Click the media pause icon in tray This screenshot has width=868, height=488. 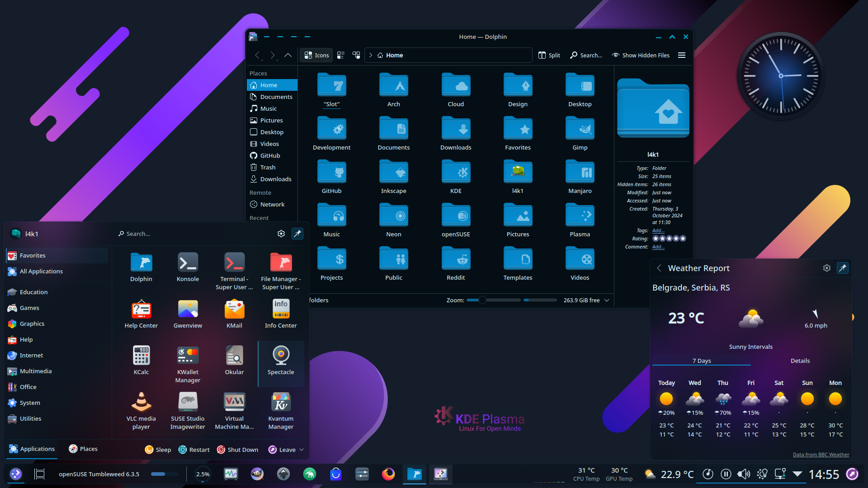pyautogui.click(x=726, y=474)
